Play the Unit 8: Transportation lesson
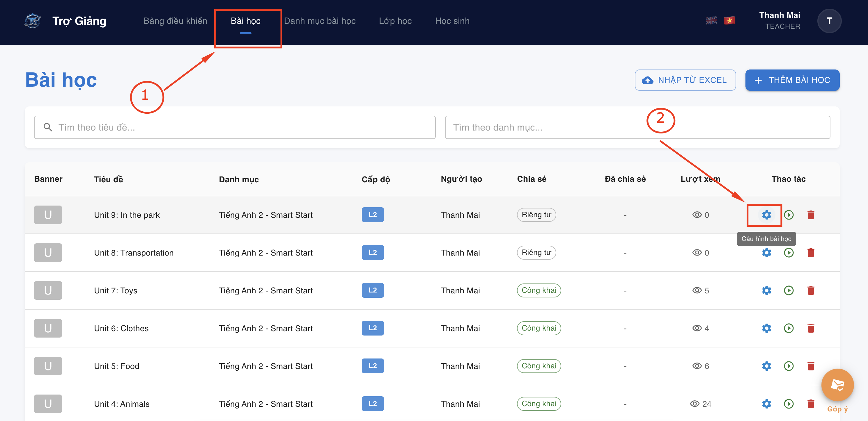868x421 pixels. click(x=789, y=253)
